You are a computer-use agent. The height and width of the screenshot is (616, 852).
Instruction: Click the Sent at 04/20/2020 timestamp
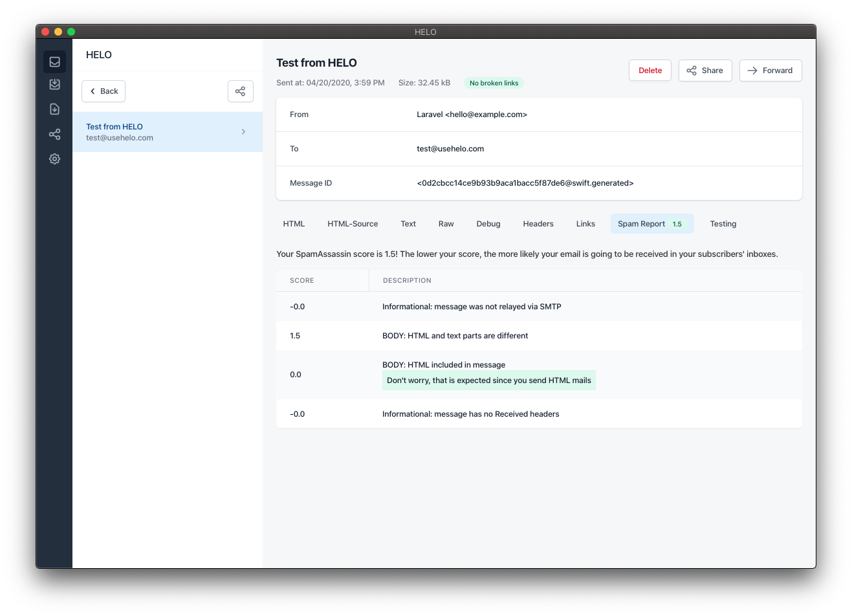[x=330, y=83]
